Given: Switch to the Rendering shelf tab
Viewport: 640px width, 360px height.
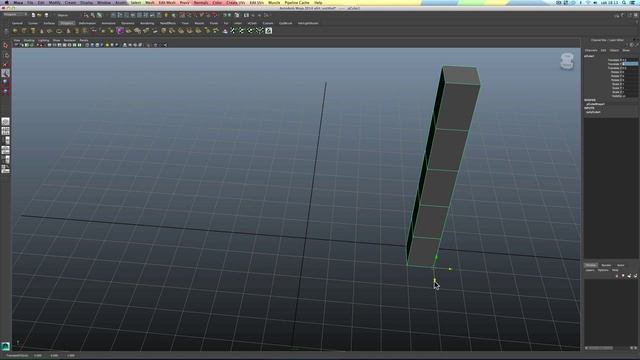Looking at the screenshot, I should (147, 23).
